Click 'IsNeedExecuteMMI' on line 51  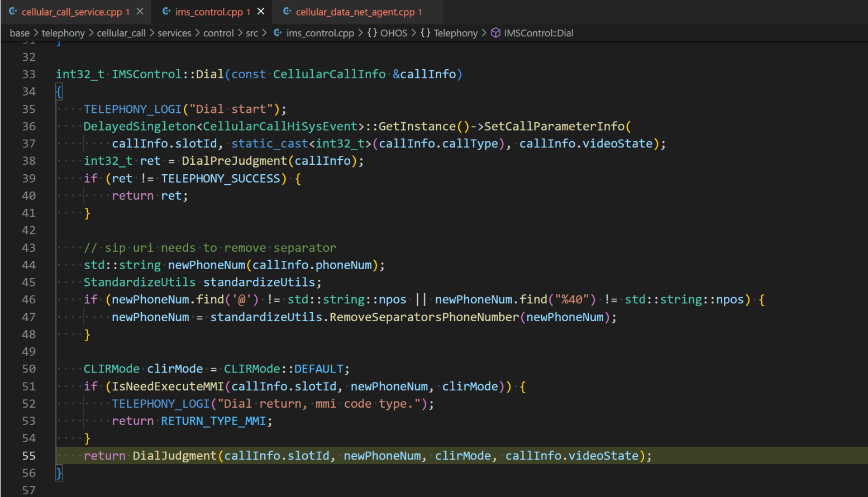[168, 386]
